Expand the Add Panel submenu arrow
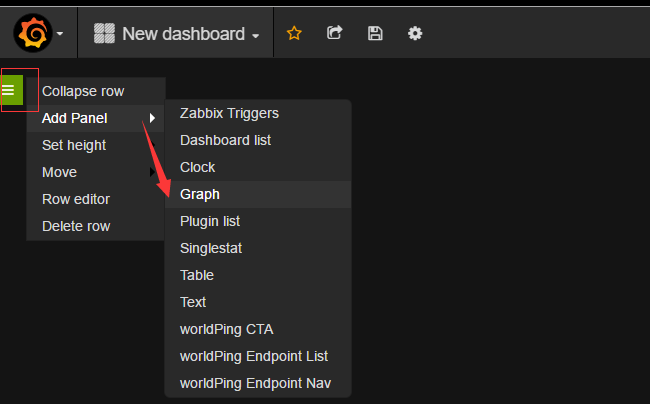650x404 pixels. tap(152, 118)
